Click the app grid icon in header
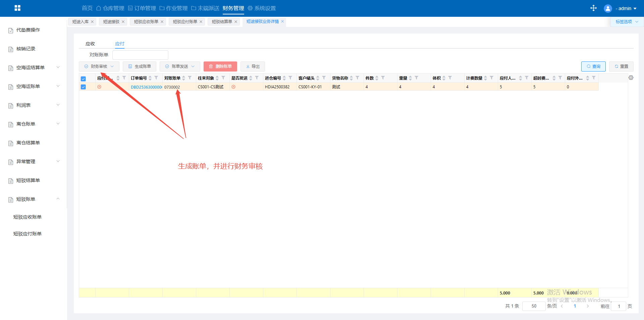The image size is (644, 320). point(17,8)
